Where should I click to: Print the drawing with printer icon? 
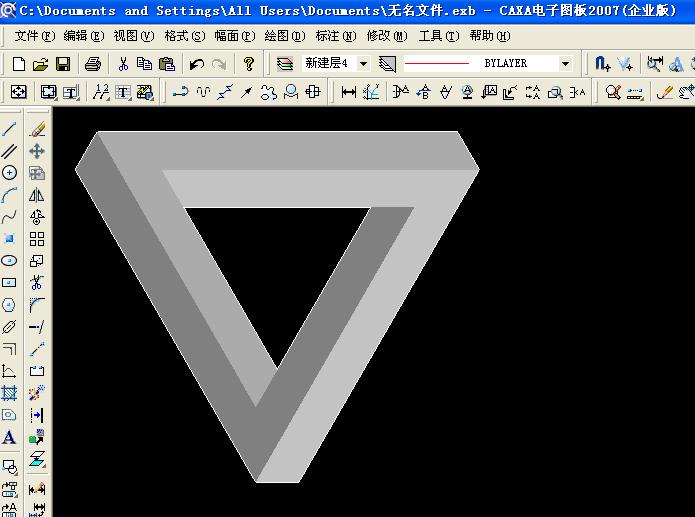click(x=93, y=64)
